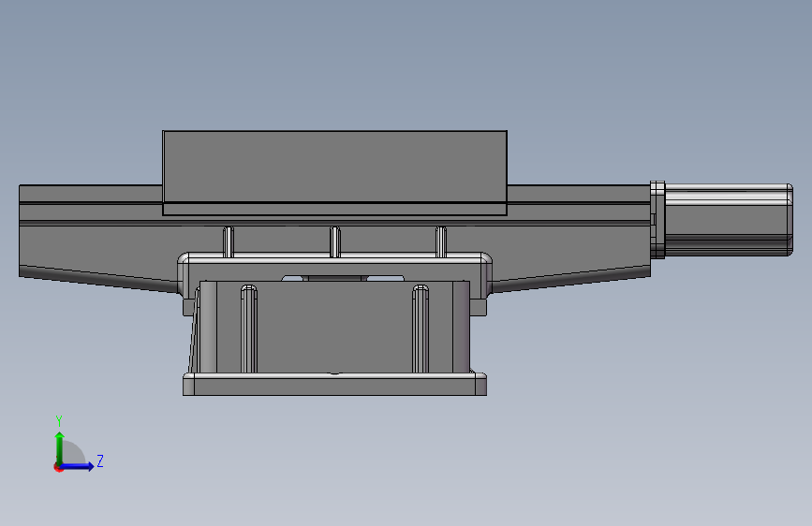
Task: Select the left tapered underside of the rail
Action: click(x=98, y=279)
